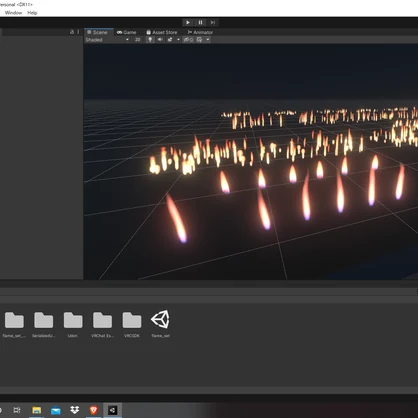Viewport: 418px width, 418px height.
Task: Switch to the Scene tab
Action: (99, 32)
